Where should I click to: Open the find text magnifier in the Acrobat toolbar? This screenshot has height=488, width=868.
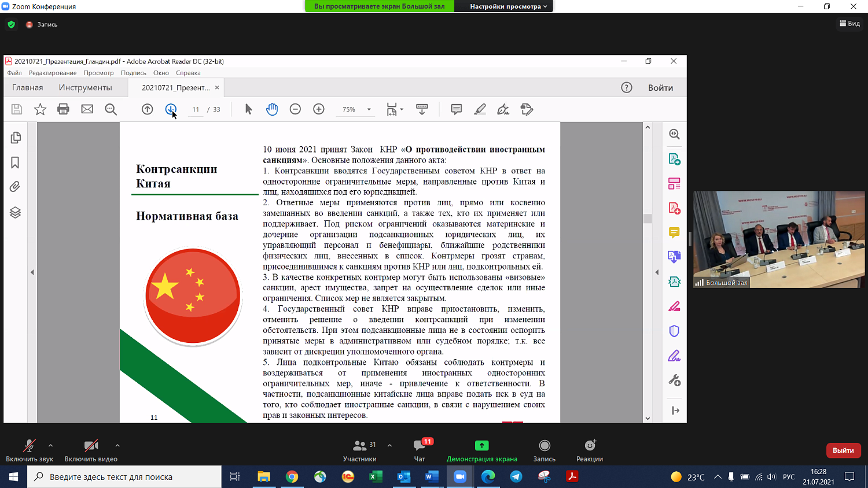click(x=111, y=109)
